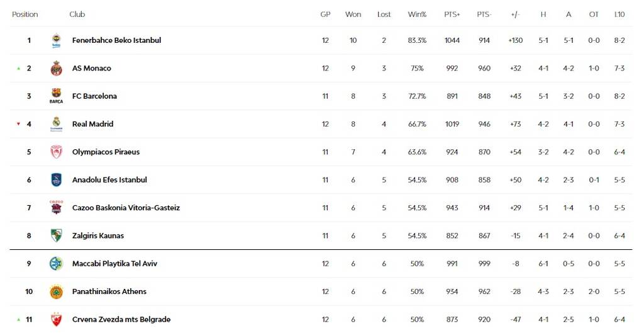Click the L10 column header

coord(619,14)
